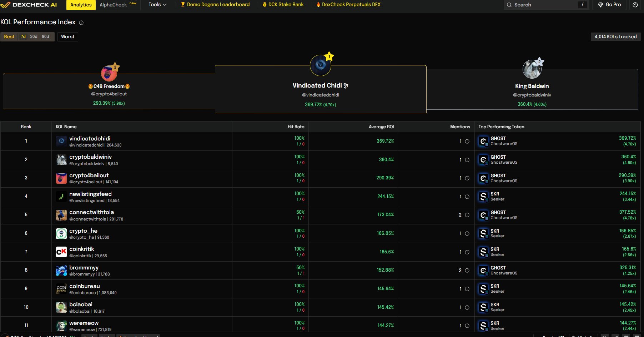Image resolution: width=644 pixels, height=337 pixels.
Task: Click the SKR token icon for newlistingsfeed
Action: point(483,197)
